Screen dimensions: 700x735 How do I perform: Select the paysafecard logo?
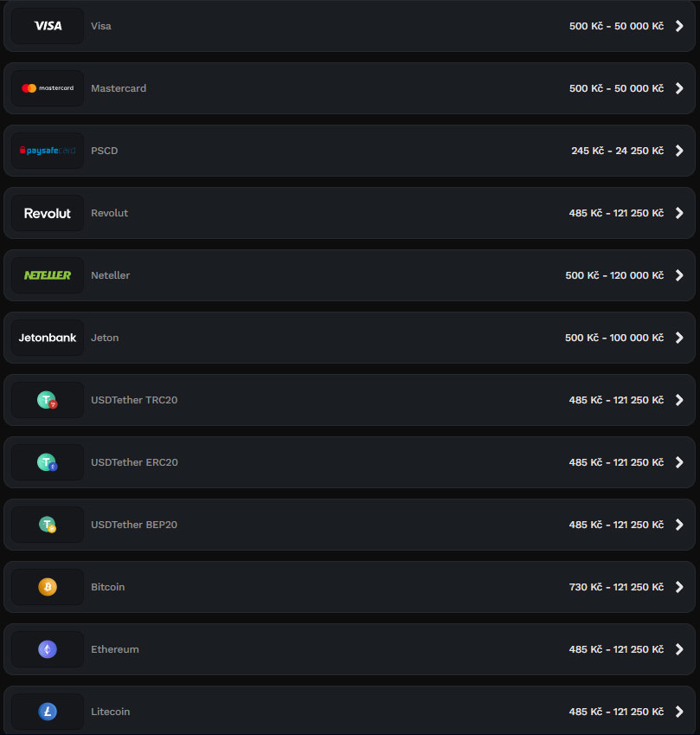click(48, 151)
